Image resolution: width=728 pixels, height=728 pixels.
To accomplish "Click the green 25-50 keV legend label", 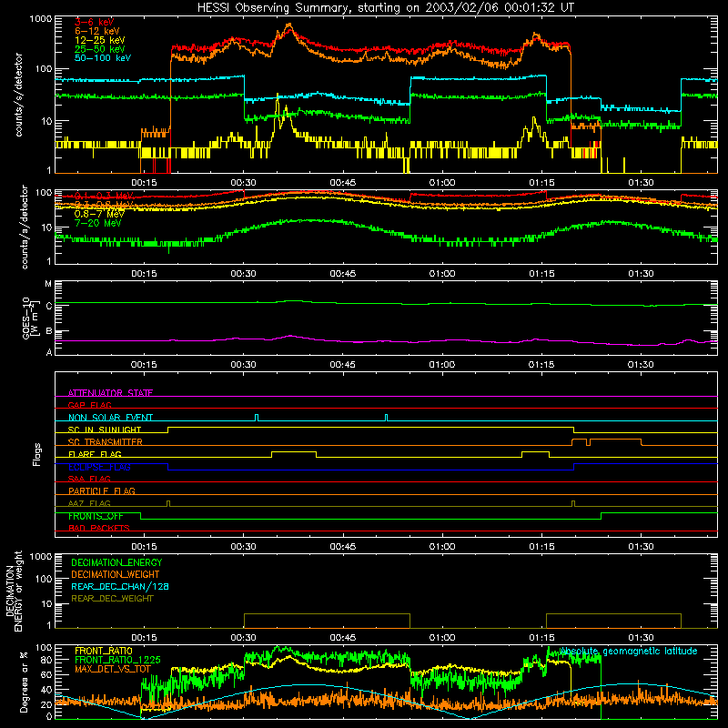I will tap(99, 49).
